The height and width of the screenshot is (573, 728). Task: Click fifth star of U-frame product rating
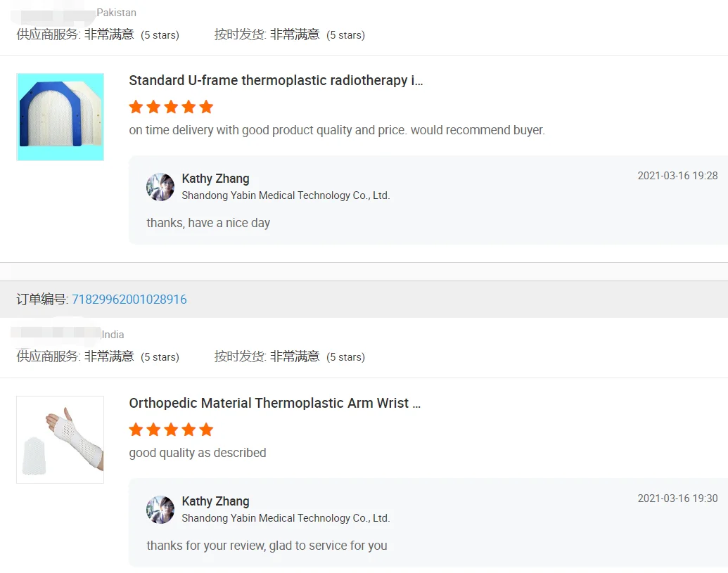pos(206,107)
